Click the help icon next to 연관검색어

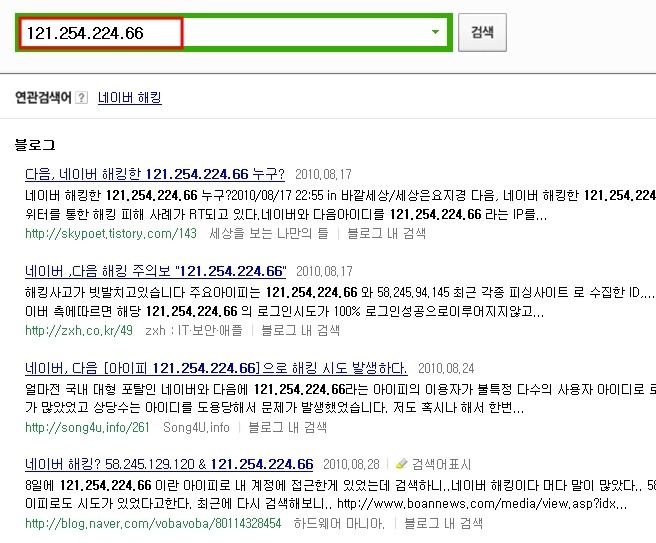pyautogui.click(x=82, y=98)
